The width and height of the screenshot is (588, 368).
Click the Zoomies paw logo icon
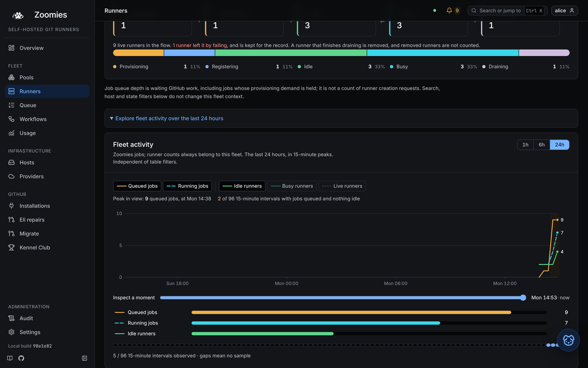coord(18,15)
